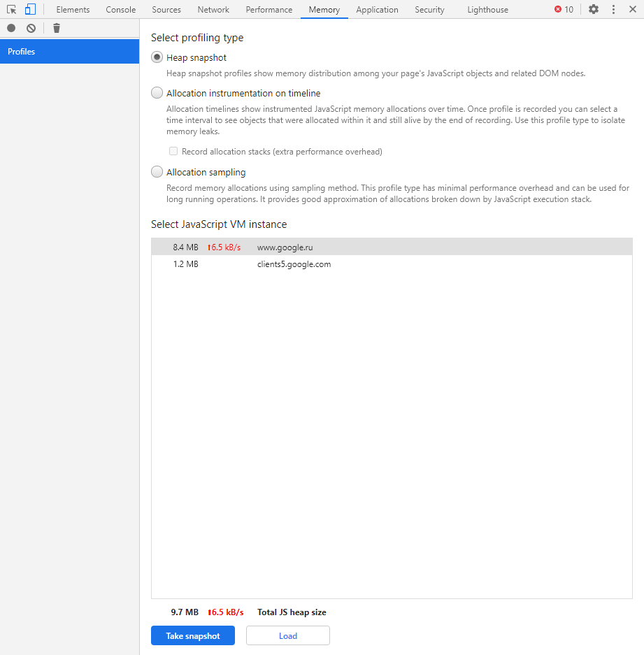This screenshot has height=655, width=644.
Task: Click the clear all profiles icon
Action: tap(31, 28)
